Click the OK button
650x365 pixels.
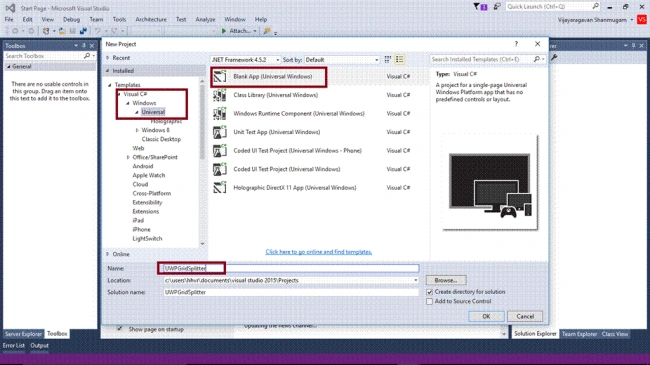(486, 316)
